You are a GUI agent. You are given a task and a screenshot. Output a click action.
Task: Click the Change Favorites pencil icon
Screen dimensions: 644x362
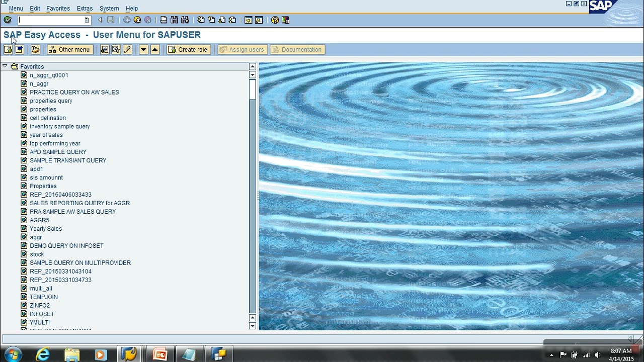coord(127,49)
